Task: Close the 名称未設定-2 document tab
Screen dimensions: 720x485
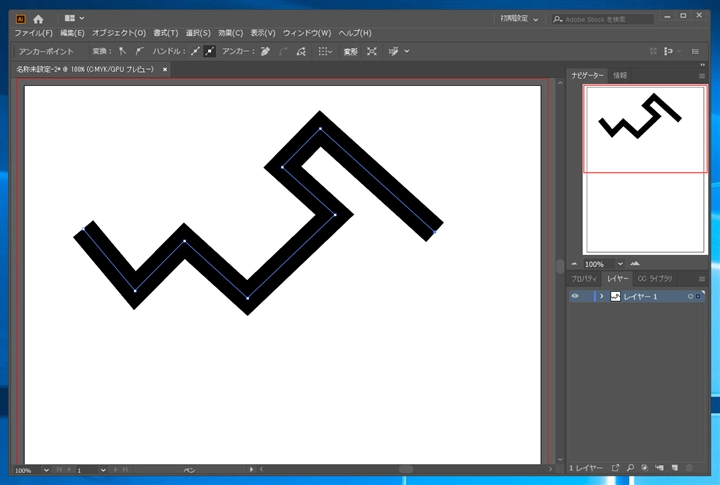Action: [x=165, y=69]
